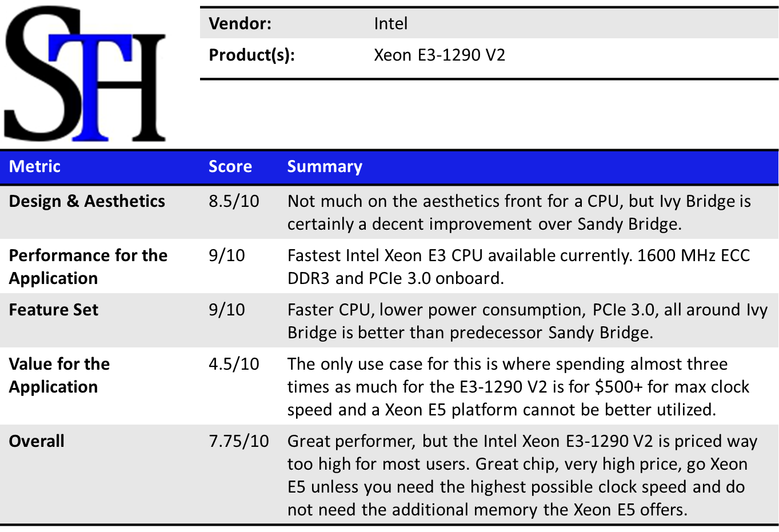The height and width of the screenshot is (532, 779).
Task: Click the Score column header
Action: coord(230,166)
